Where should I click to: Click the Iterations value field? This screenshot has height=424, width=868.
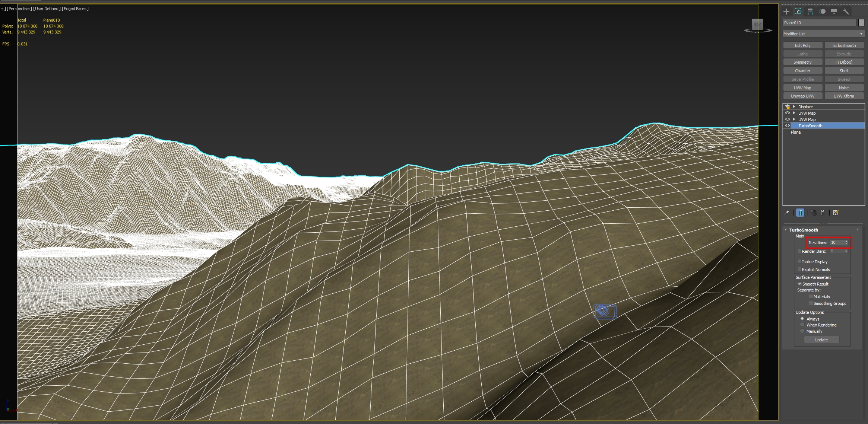pos(837,242)
